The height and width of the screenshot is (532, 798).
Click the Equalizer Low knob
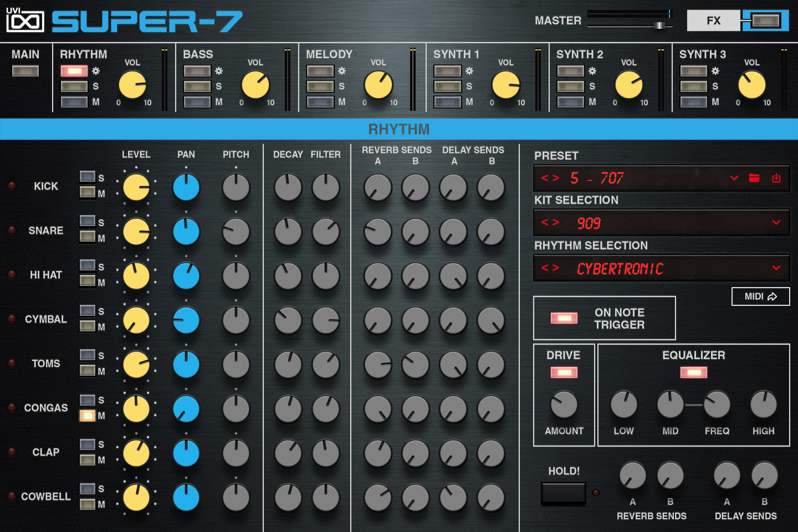click(x=624, y=405)
